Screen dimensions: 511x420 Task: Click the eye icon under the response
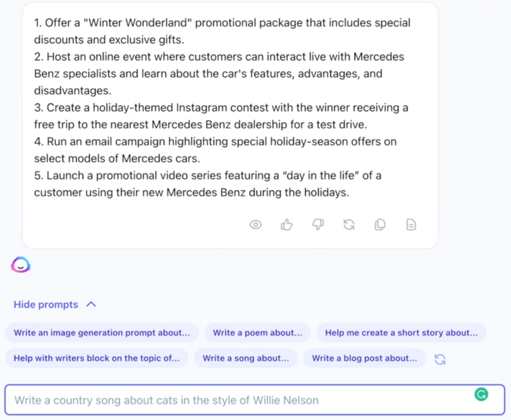pyautogui.click(x=255, y=225)
